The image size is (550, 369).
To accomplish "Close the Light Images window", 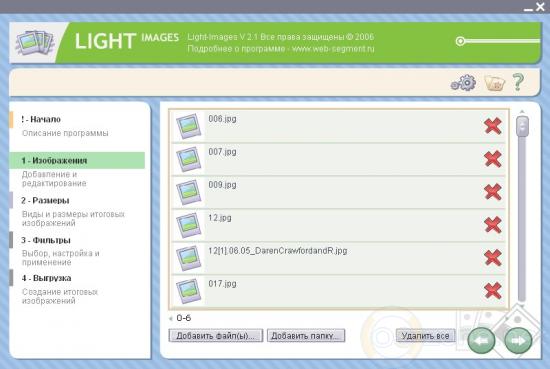I will [541, 7].
